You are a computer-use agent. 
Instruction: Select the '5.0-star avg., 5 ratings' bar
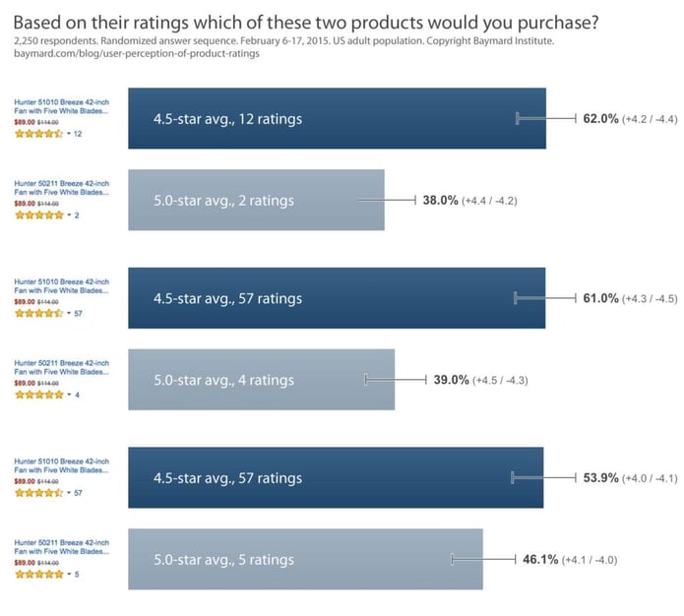pos(305,559)
